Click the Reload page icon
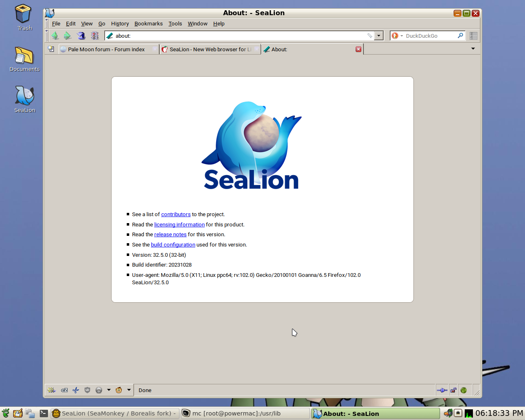This screenshot has width=525, height=420. click(x=81, y=36)
